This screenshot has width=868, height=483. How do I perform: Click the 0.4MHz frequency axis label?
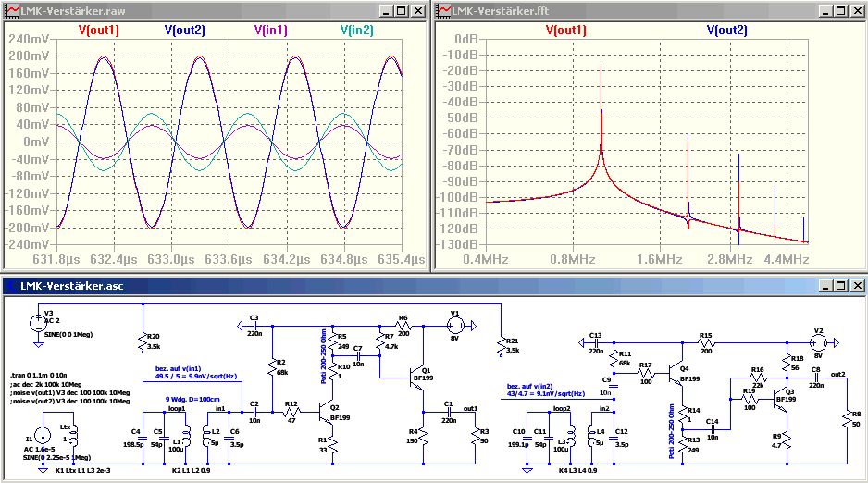point(484,259)
